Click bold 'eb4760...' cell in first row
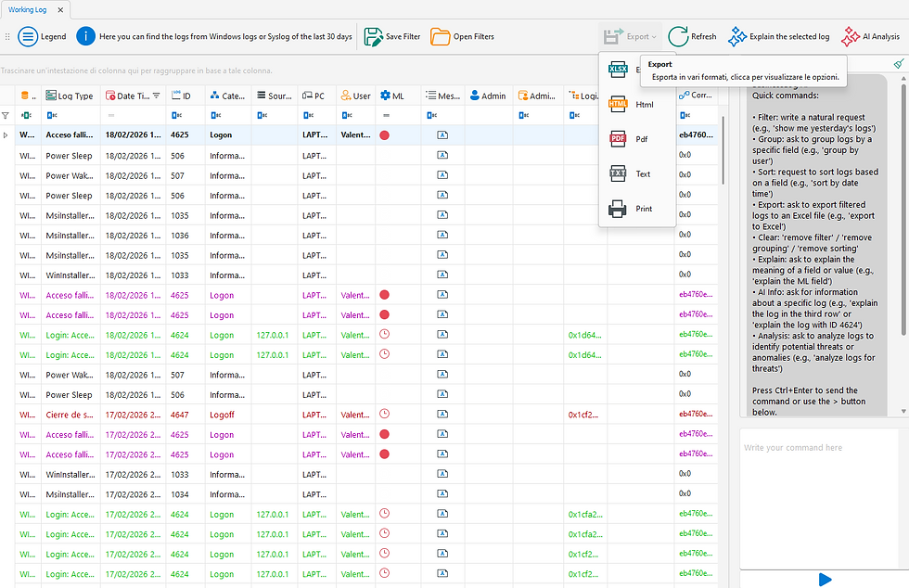Screen dimensions: 909x588 point(696,134)
